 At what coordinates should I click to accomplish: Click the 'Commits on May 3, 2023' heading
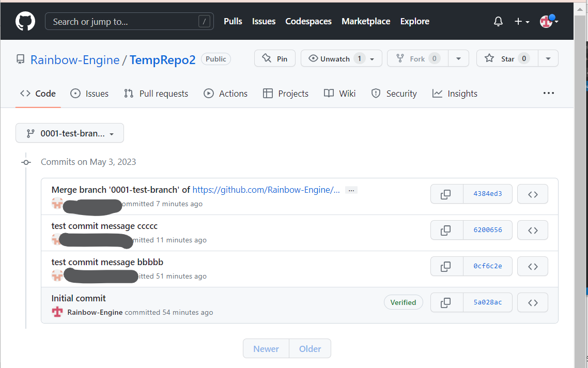[x=88, y=162]
